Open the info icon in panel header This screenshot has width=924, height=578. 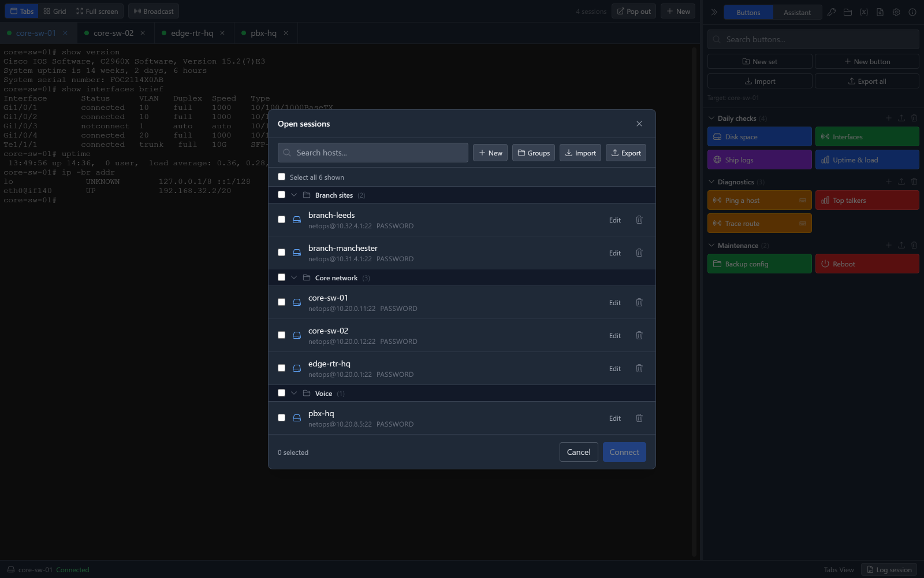[x=912, y=12]
